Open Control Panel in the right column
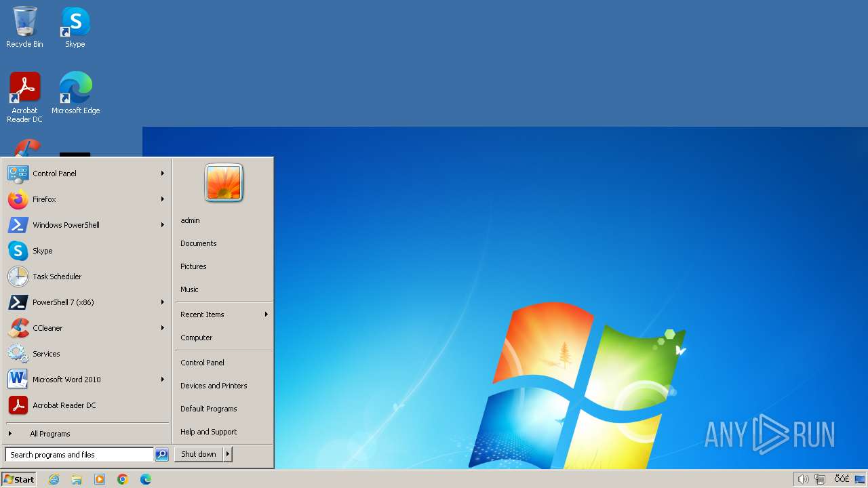 coord(224,363)
